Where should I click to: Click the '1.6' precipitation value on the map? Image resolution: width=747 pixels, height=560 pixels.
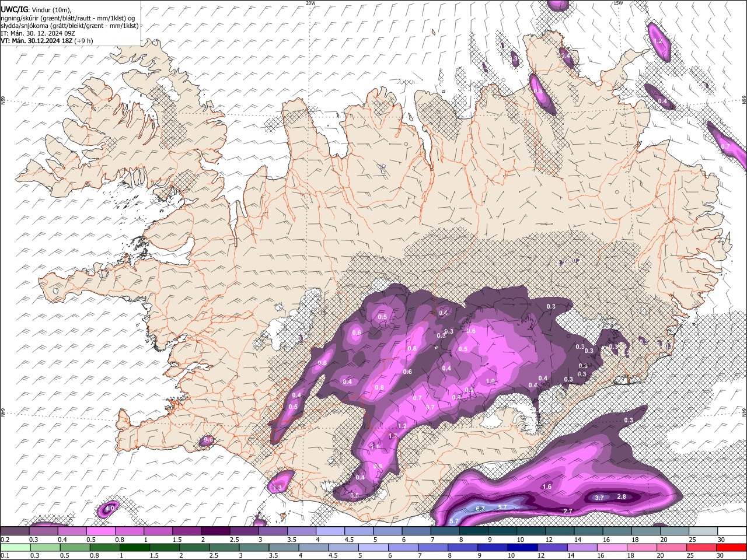coord(547,487)
